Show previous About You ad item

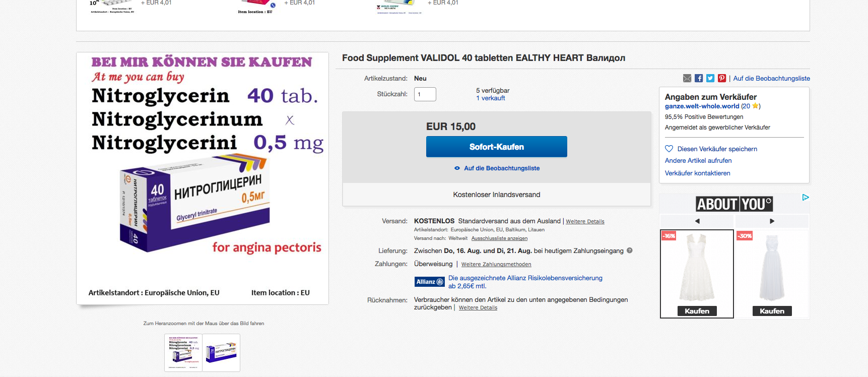click(697, 221)
